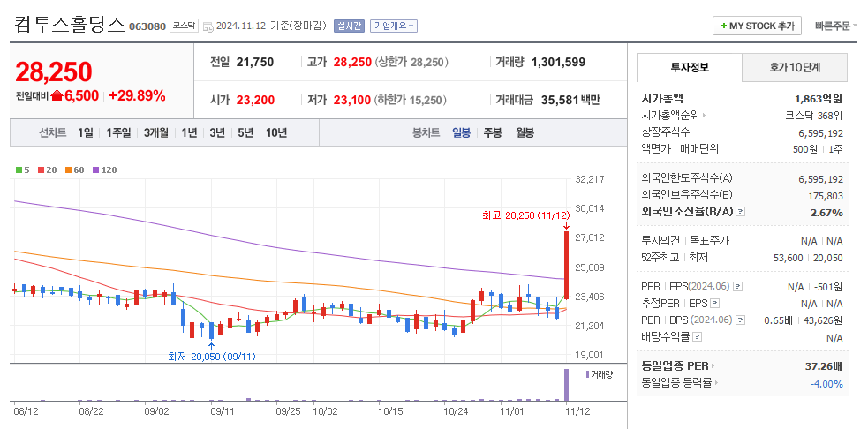The height and width of the screenshot is (429, 868).
Task: Click the 컴투스홀딩스 stock name
Action: point(69,25)
